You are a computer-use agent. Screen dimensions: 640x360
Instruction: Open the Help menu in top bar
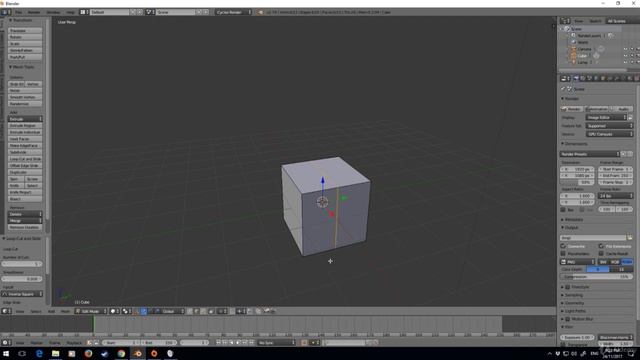tap(70, 12)
